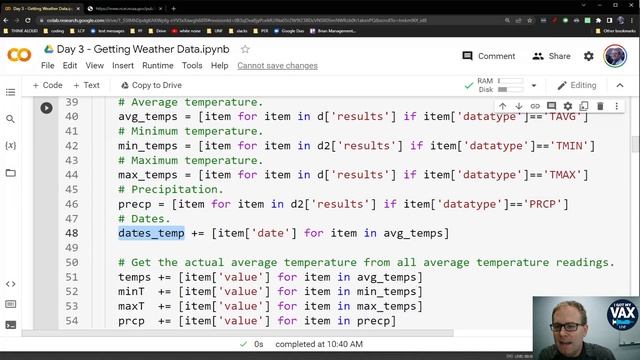The image size is (640, 360).
Task: Mirror cell in tab icon
Action: [x=584, y=106]
